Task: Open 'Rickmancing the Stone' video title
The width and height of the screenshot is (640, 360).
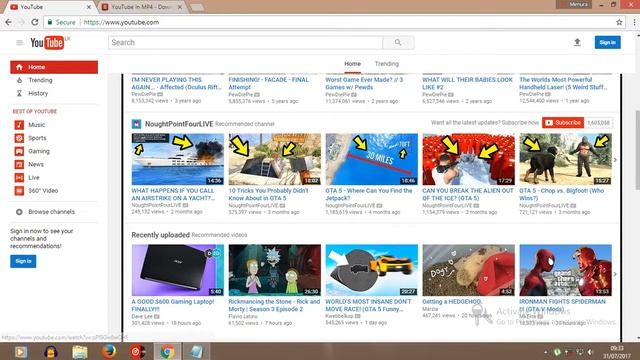Action: 274,305
